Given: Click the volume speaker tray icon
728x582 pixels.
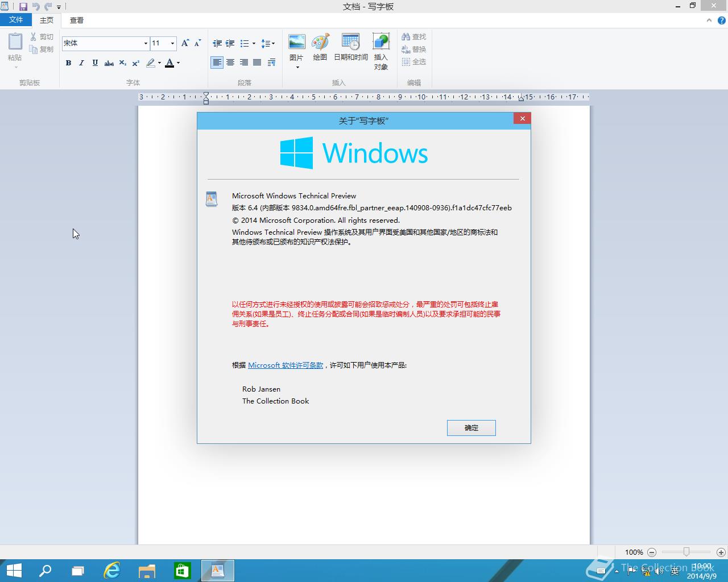Looking at the screenshot, I should (659, 571).
